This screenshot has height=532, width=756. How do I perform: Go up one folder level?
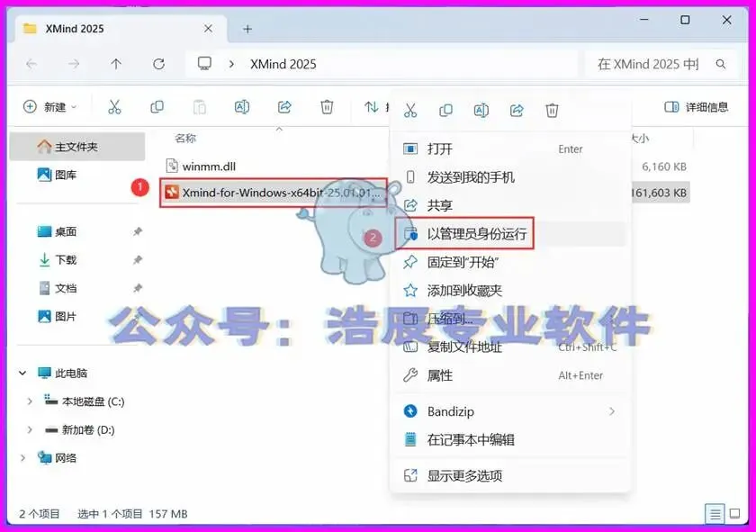116,64
